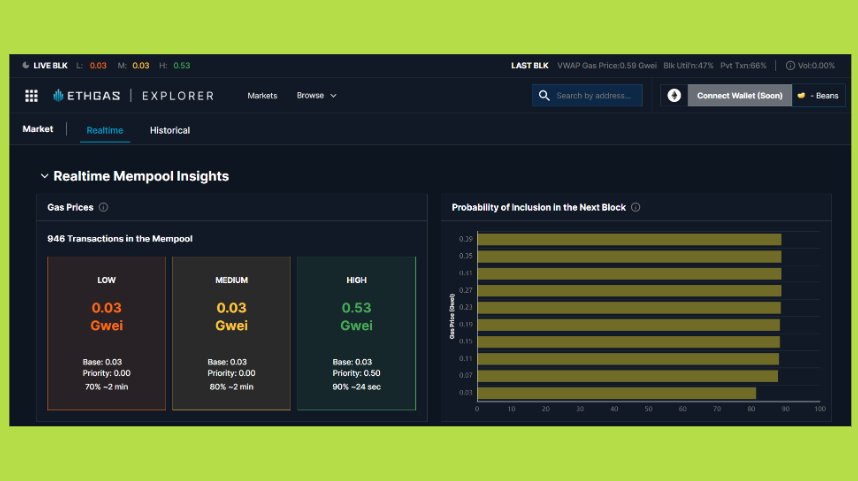Select the HIGH gas price card

click(356, 333)
